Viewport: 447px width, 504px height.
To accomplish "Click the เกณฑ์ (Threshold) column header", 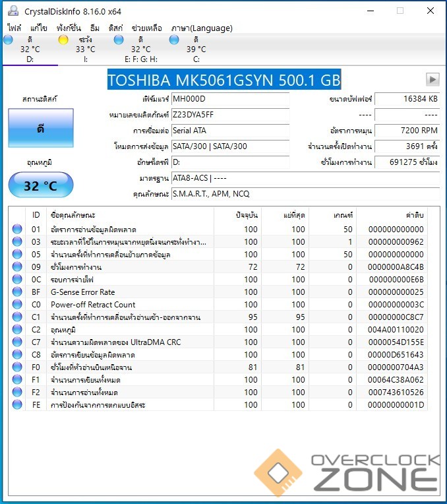I will pos(332,215).
